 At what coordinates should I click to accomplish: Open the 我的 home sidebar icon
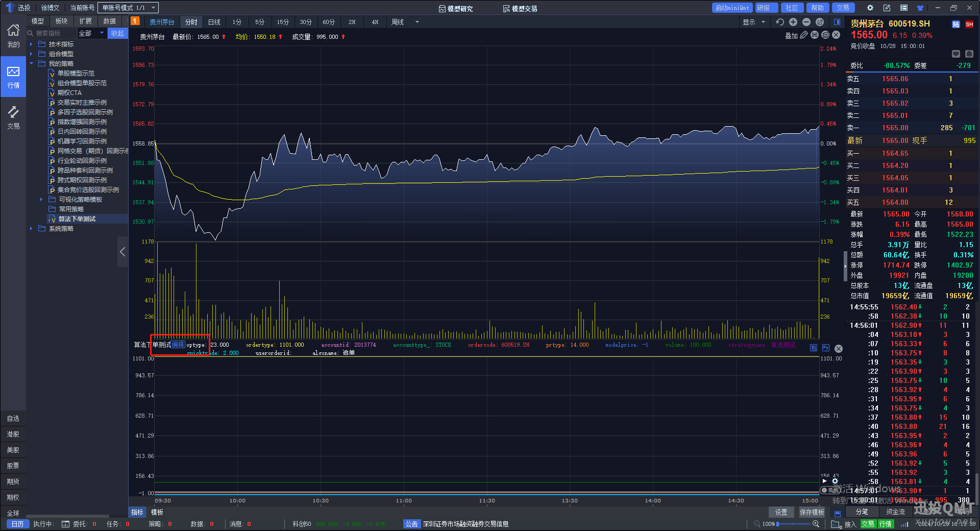(x=13, y=36)
